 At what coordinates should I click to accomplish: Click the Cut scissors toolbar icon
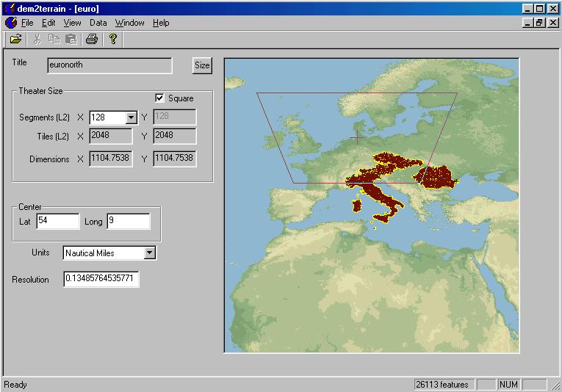(37, 40)
